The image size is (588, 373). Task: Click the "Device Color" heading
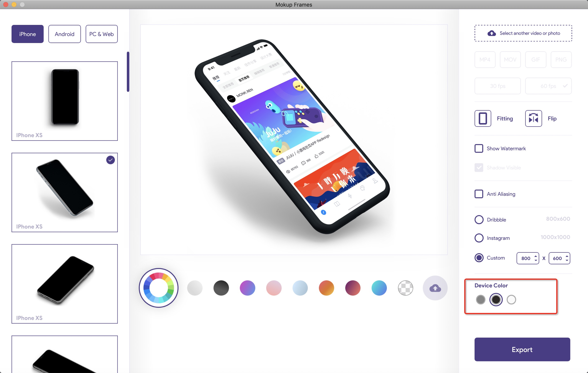coord(491,285)
